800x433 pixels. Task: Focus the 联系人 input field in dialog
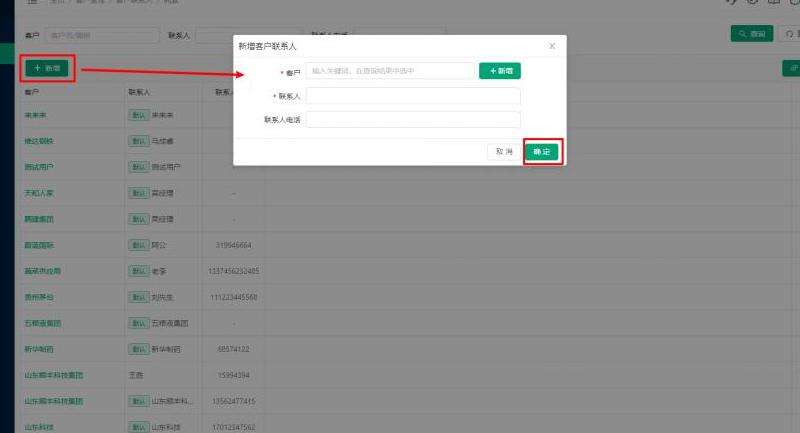click(x=413, y=96)
